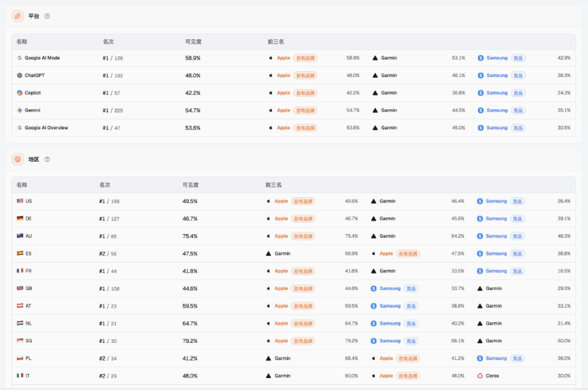Screen dimensions: 588x390
Task: Click the SG region name
Action: tap(29, 341)
